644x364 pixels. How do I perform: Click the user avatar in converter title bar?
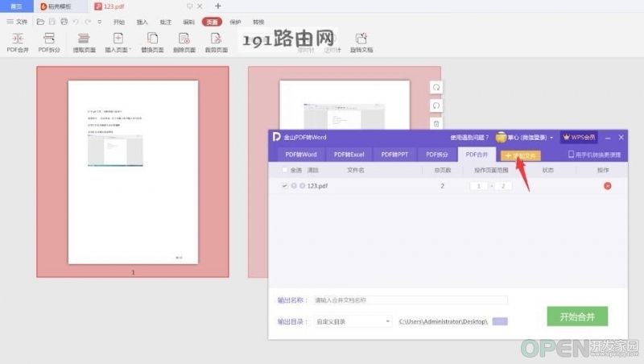501,137
